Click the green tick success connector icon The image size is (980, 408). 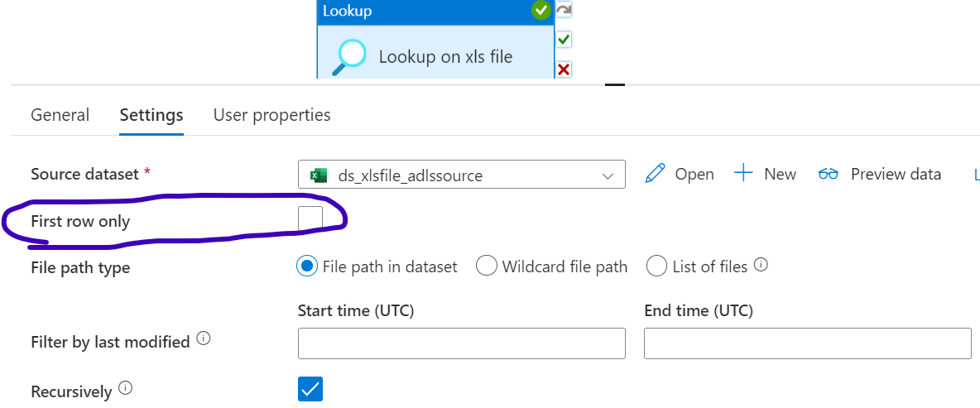564,40
